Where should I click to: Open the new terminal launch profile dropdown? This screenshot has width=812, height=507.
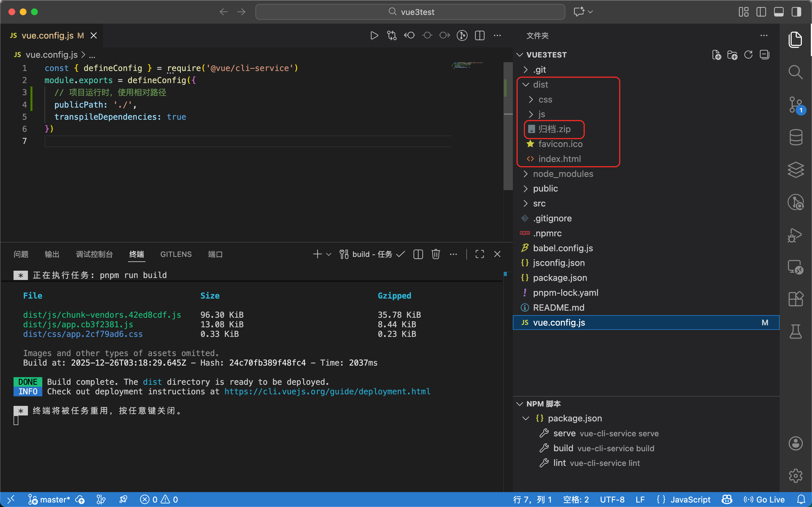click(329, 254)
